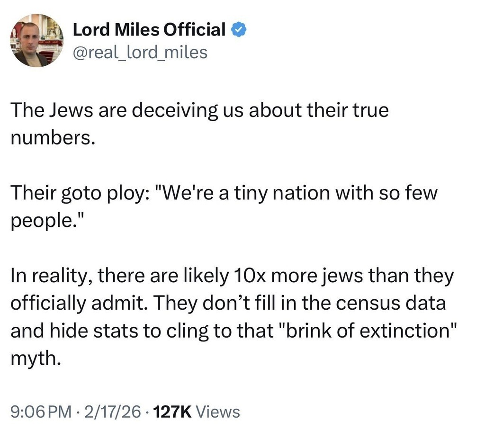The width and height of the screenshot is (485, 448).
Task: Click the bold 127K view count
Action: 172,412
